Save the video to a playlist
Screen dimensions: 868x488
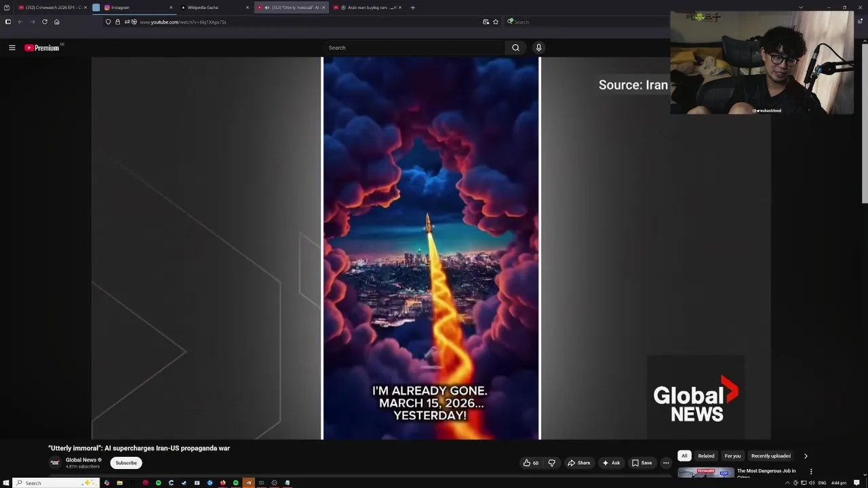[x=642, y=463]
